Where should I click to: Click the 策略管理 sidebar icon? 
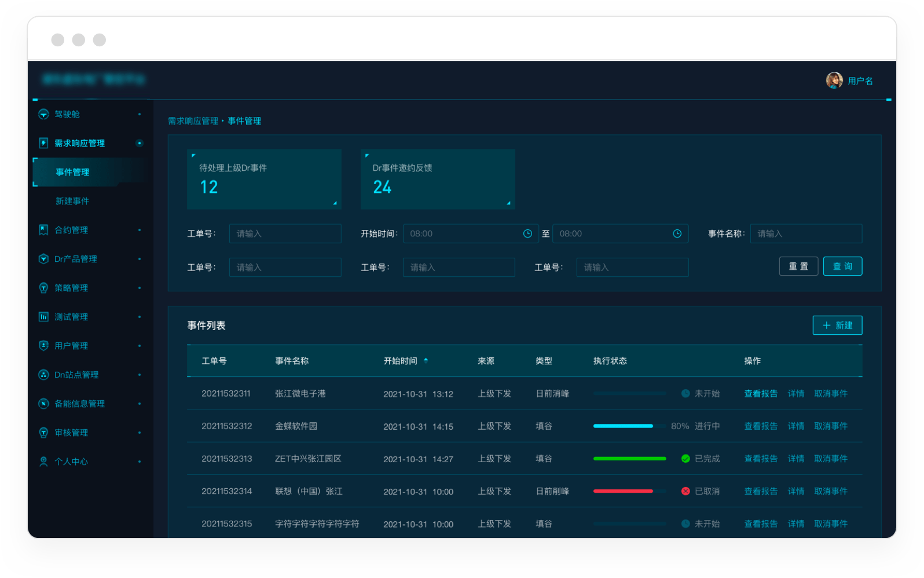43,288
